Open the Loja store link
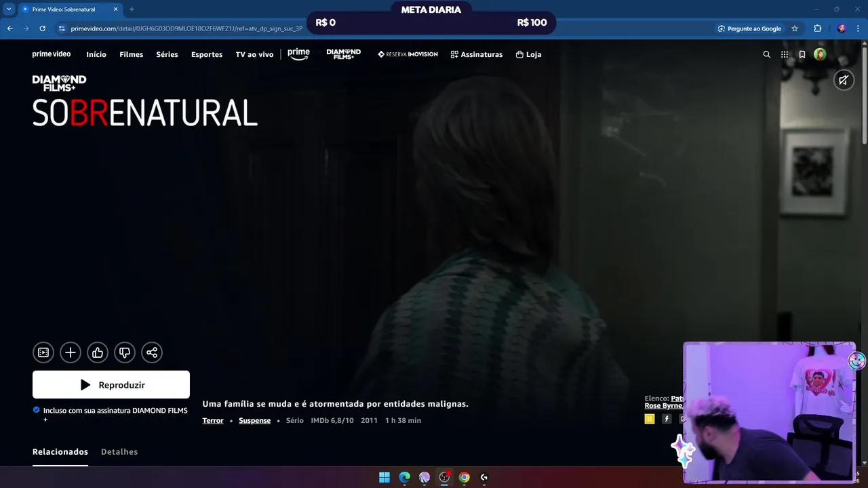This screenshot has width=868, height=488. point(528,54)
